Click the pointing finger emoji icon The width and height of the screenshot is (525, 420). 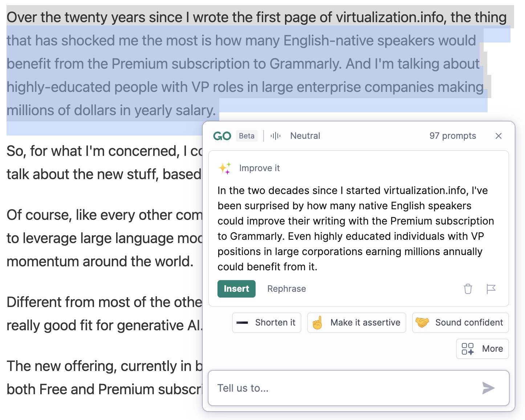(317, 323)
